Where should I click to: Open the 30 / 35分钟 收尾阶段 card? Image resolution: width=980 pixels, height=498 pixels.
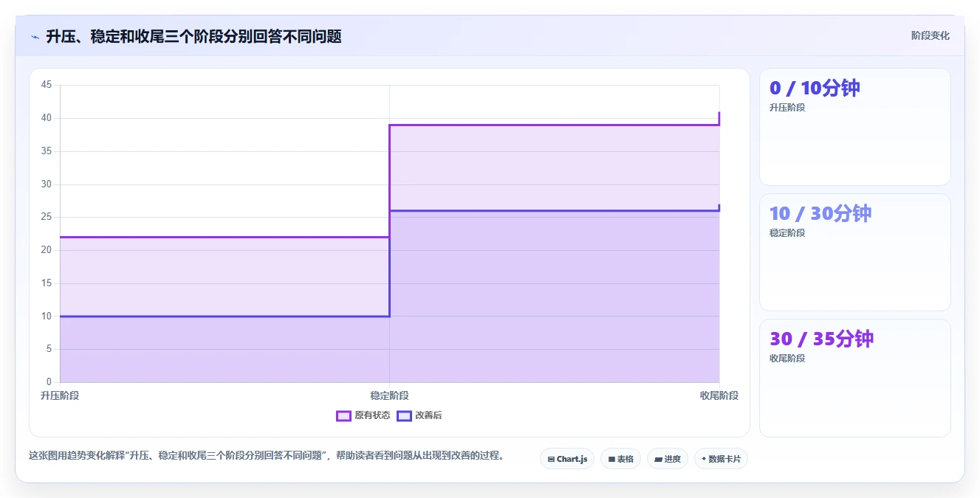point(854,378)
